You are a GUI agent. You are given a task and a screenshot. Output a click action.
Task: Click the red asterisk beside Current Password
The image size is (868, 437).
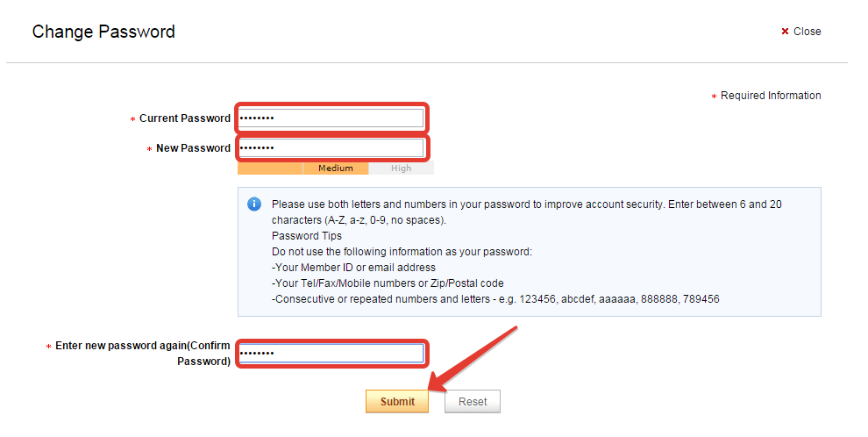(x=132, y=119)
